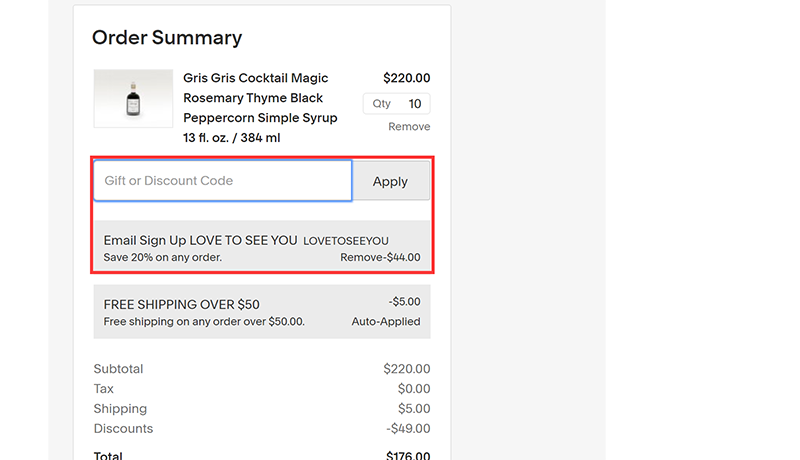
Task: Click the FREE SHIPPING OVER $50 heading
Action: [x=182, y=304]
